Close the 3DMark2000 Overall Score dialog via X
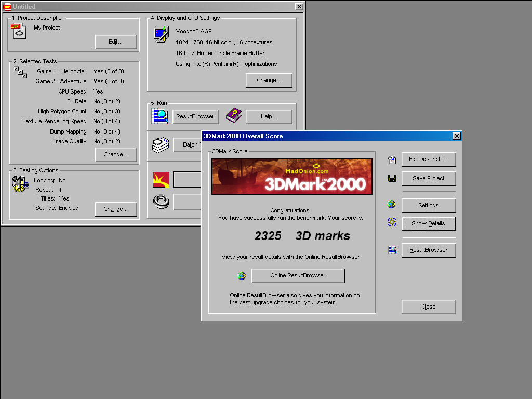532x399 pixels. click(456, 136)
